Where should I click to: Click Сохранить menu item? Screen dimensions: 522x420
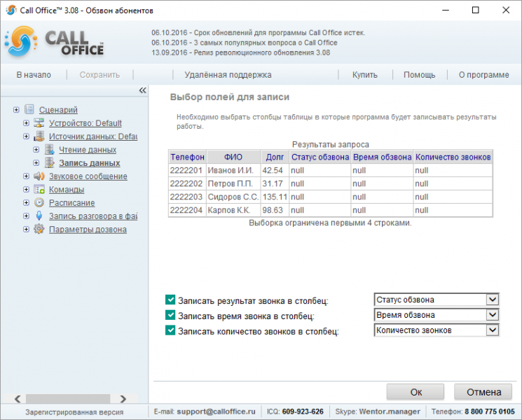99,75
